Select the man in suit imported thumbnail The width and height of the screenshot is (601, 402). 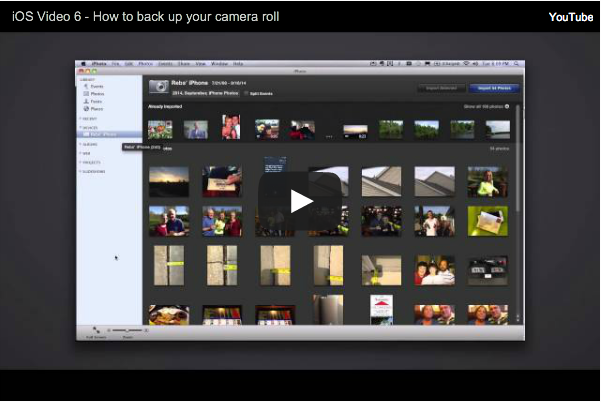[195, 130]
